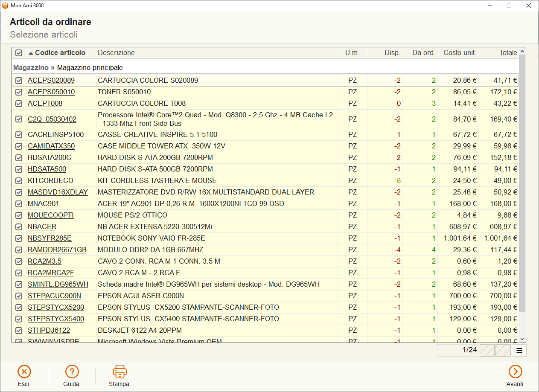Proceed with the Avanti arrow icon
539x392 pixels.
(515, 372)
